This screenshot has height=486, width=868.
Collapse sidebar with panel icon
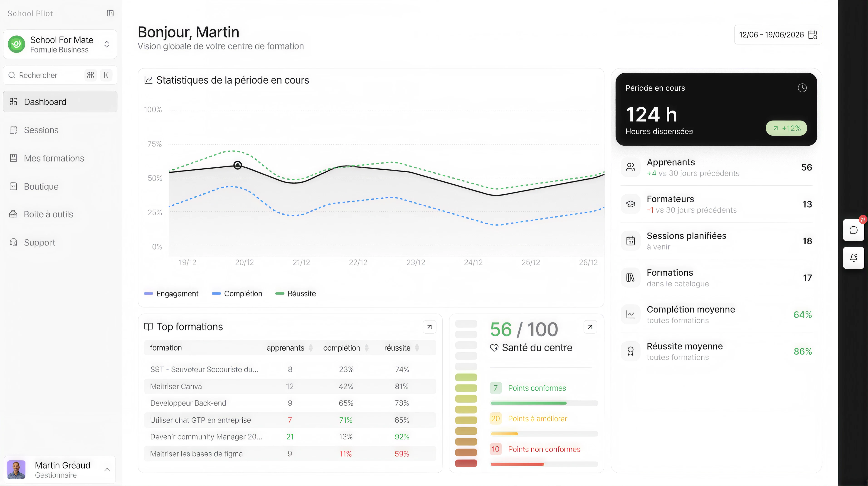(x=110, y=13)
